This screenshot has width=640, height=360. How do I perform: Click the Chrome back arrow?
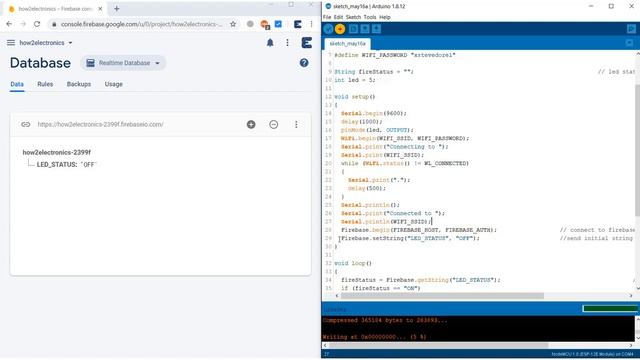click(x=9, y=24)
